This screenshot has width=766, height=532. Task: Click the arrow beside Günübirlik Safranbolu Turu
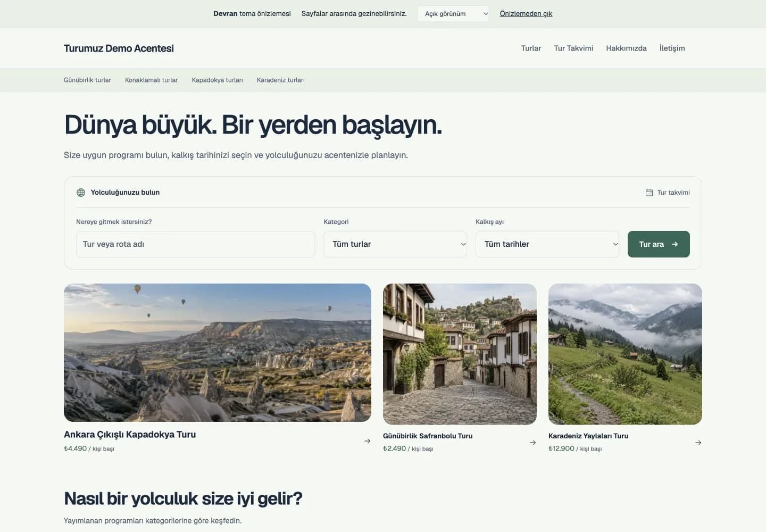[x=532, y=443]
